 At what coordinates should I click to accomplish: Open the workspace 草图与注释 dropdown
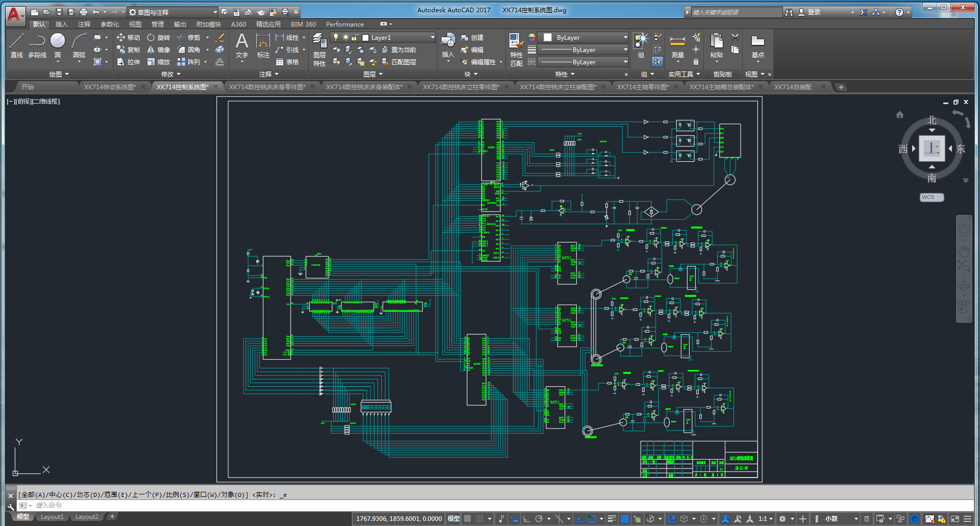coord(215,12)
